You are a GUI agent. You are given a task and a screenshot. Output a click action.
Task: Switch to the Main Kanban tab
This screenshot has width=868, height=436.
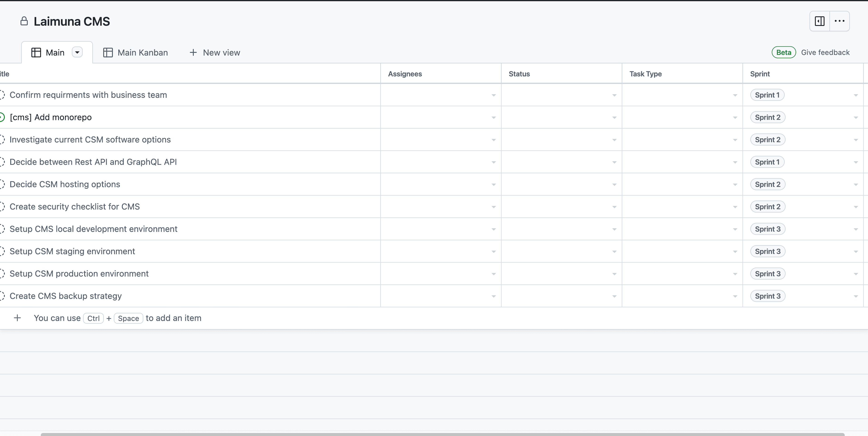[x=135, y=53]
